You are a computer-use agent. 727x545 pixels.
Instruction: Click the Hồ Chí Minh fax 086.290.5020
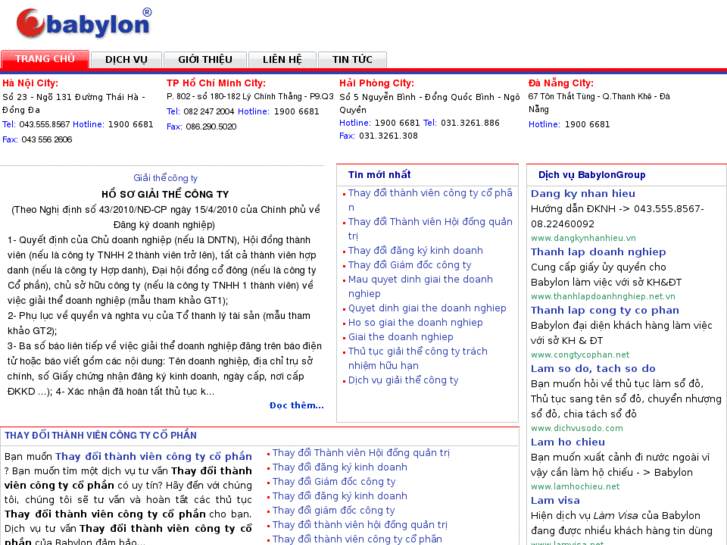tap(211, 127)
